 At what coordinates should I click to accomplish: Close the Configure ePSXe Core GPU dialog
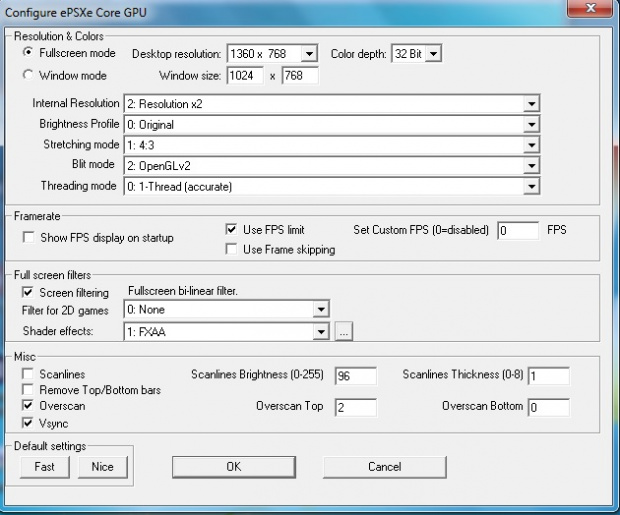(x=591, y=8)
